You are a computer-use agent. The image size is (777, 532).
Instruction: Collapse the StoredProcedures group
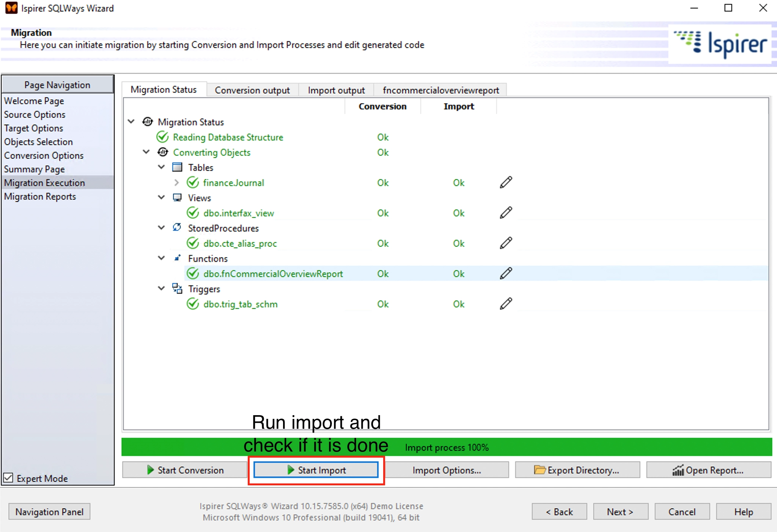point(162,228)
